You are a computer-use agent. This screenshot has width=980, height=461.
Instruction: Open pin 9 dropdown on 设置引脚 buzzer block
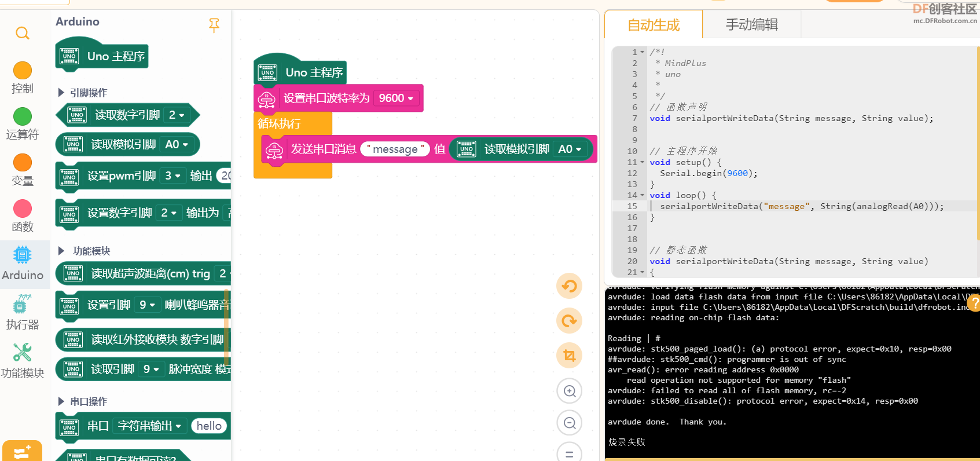coord(149,305)
